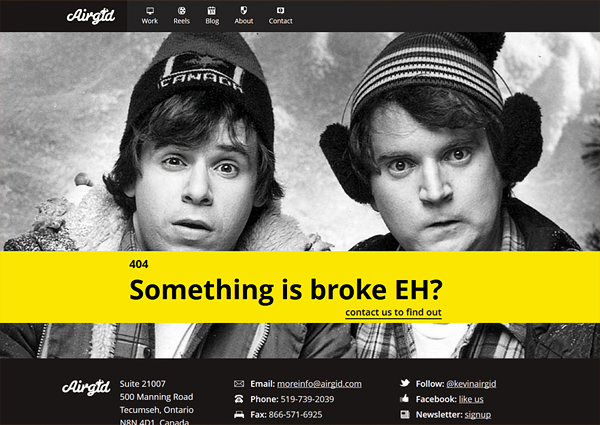Click the telephone icon beside Phone

(x=239, y=399)
